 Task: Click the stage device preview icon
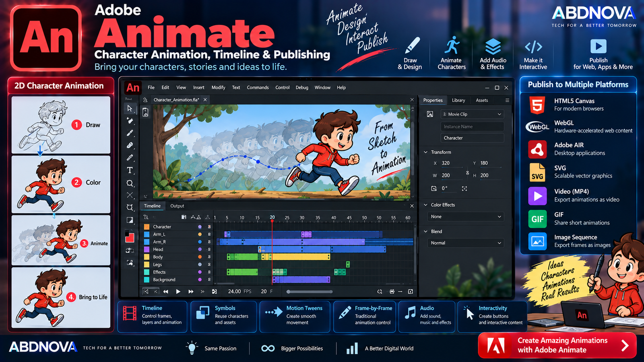145,113
